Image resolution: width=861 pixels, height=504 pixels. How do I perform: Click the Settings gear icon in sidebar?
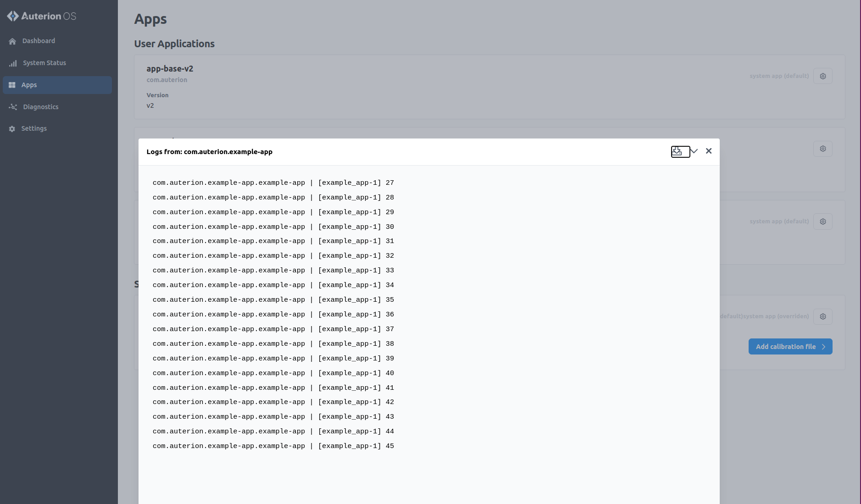click(x=12, y=129)
